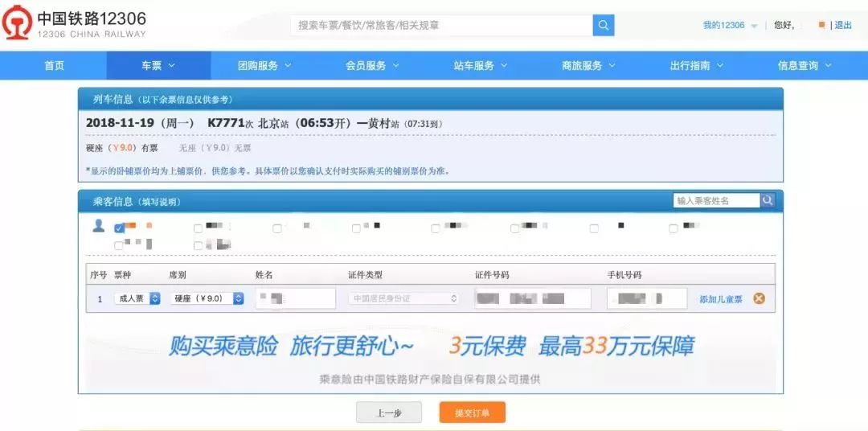Screen dimensions: 868x431
Task: Open the 信息查询 menu
Action: [805, 65]
